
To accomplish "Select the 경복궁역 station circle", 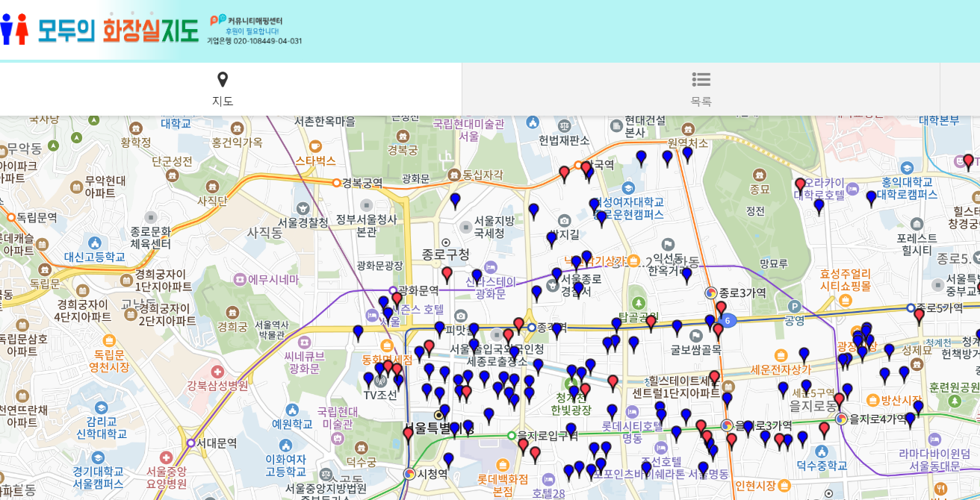I will pyautogui.click(x=336, y=182).
